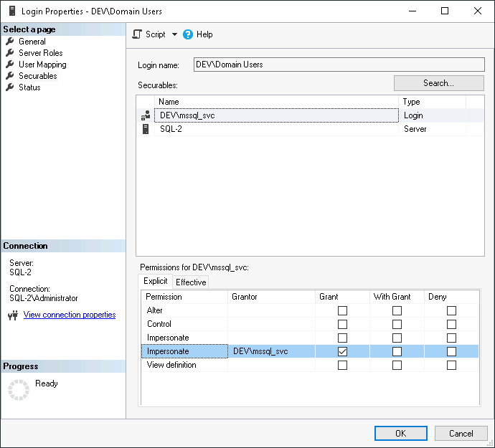This screenshot has width=495, height=448.
Task: Click the wrench icon beside Server Roles
Action: coord(10,53)
